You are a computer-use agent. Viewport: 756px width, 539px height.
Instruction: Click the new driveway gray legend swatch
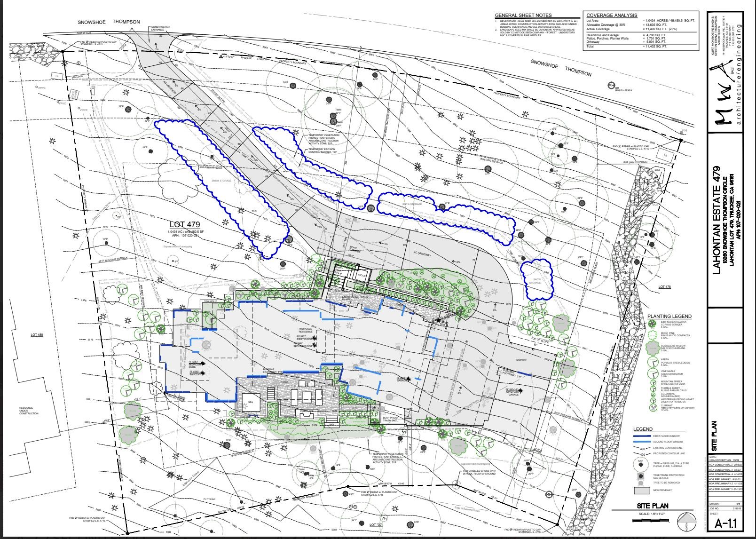pos(641,490)
